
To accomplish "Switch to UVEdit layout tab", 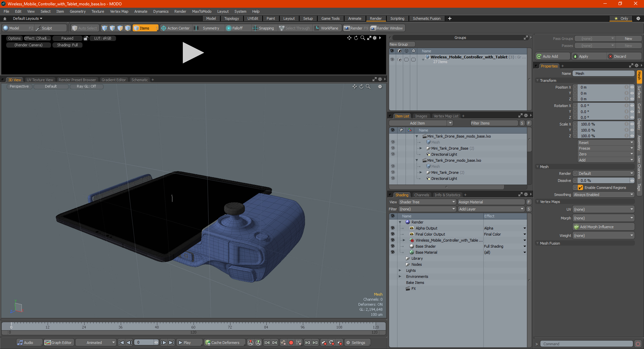I will (x=253, y=18).
